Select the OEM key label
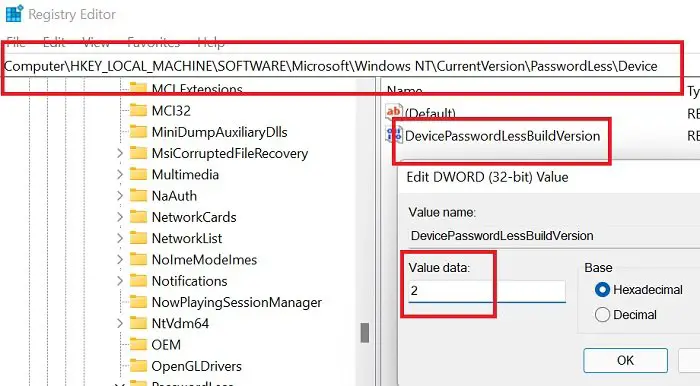The width and height of the screenshot is (700, 386). click(166, 344)
